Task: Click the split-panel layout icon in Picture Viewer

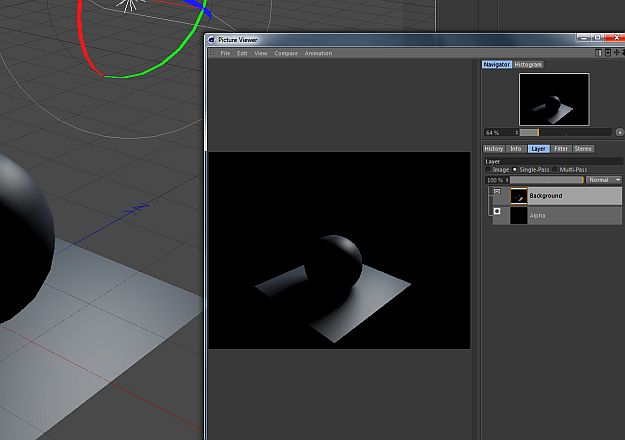Action: [x=598, y=53]
